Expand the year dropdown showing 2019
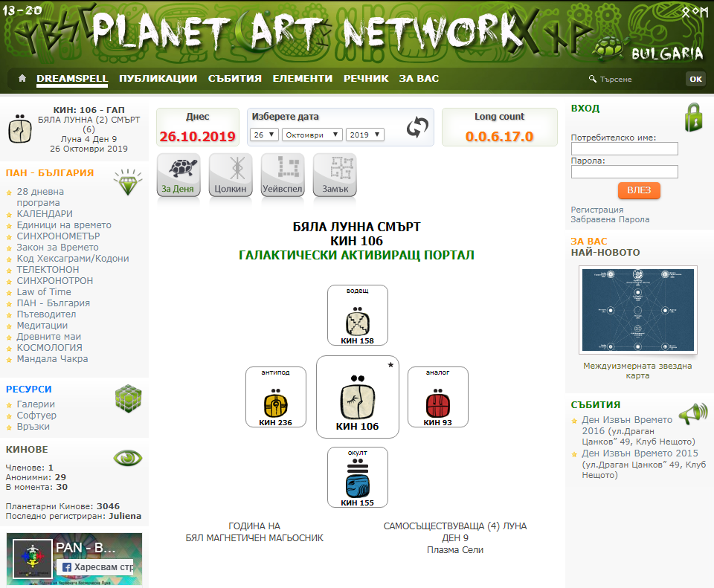The height and width of the screenshot is (588, 714). (364, 135)
